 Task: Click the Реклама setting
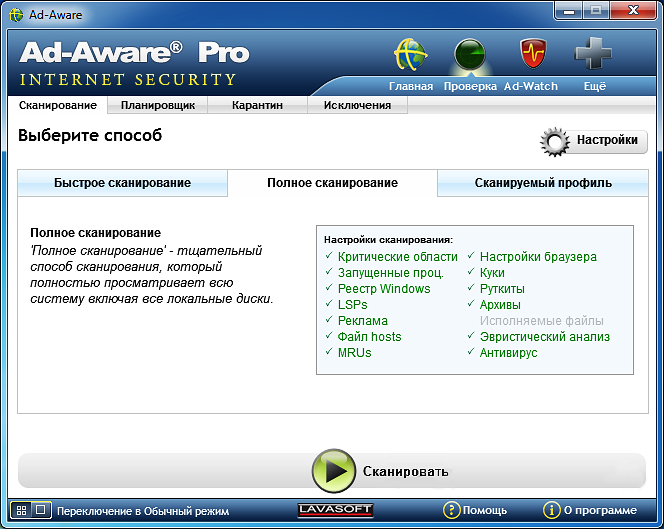(362, 321)
